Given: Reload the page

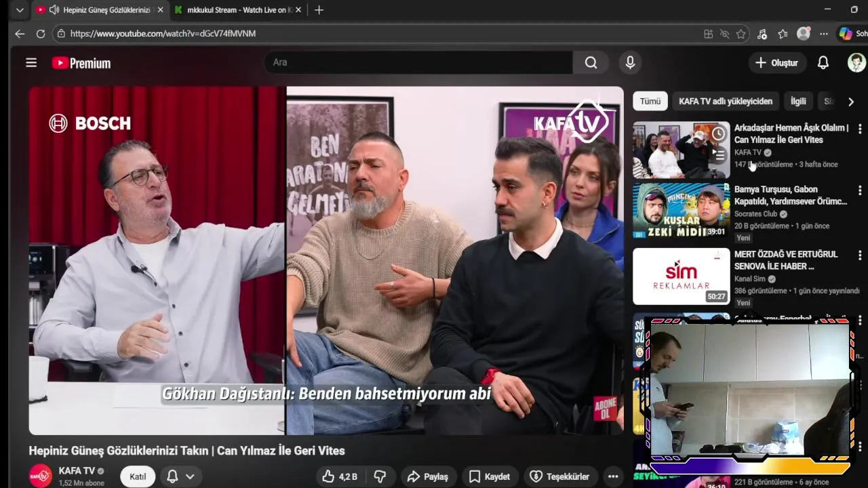Looking at the screenshot, I should click(x=41, y=33).
